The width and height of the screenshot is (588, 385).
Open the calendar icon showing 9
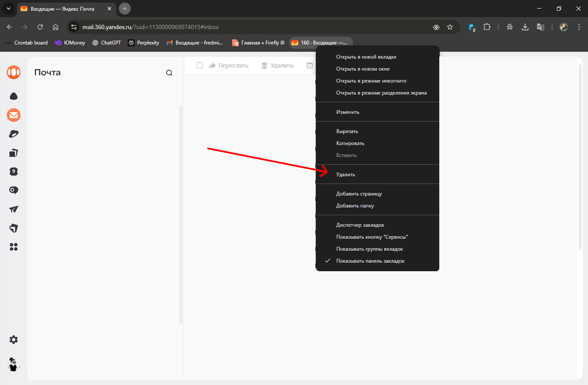(x=14, y=172)
